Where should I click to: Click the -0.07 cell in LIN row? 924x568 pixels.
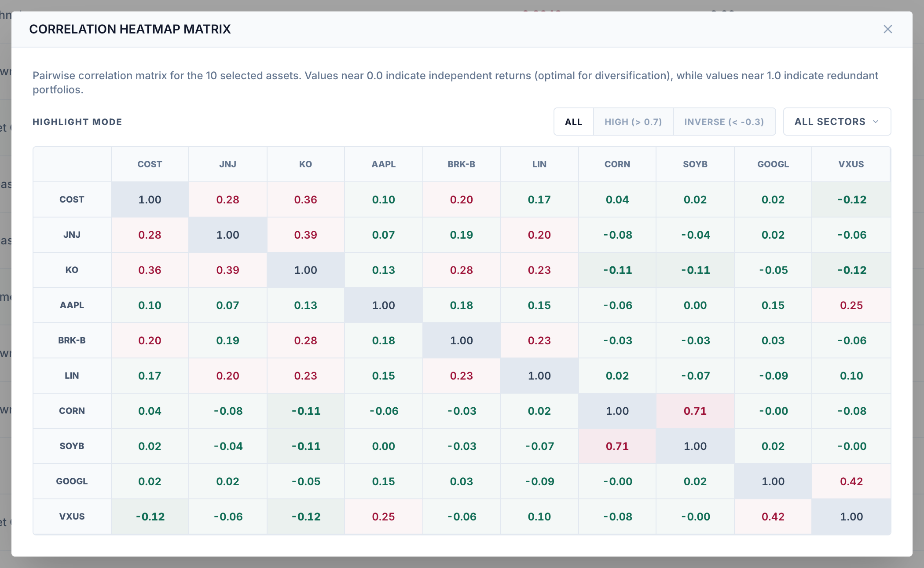point(695,376)
